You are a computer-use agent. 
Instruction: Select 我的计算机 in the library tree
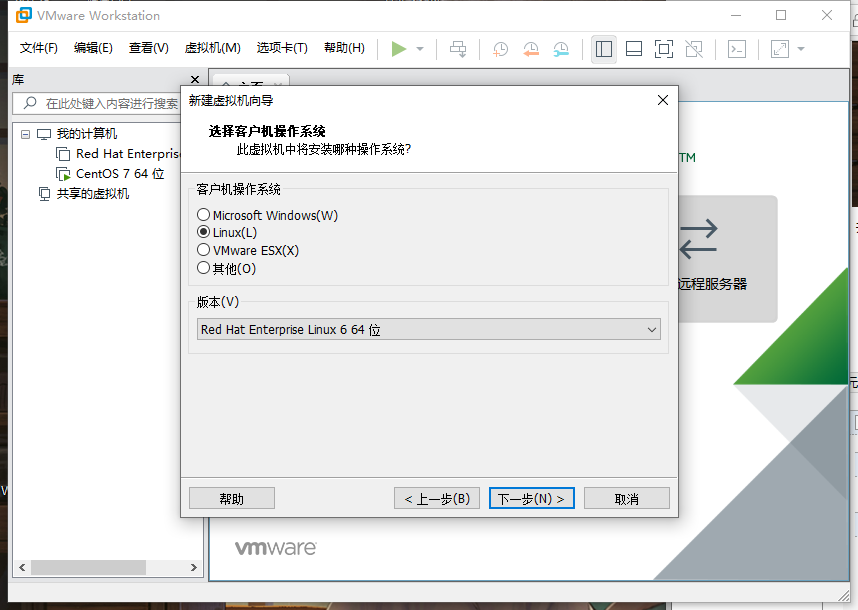coord(86,133)
